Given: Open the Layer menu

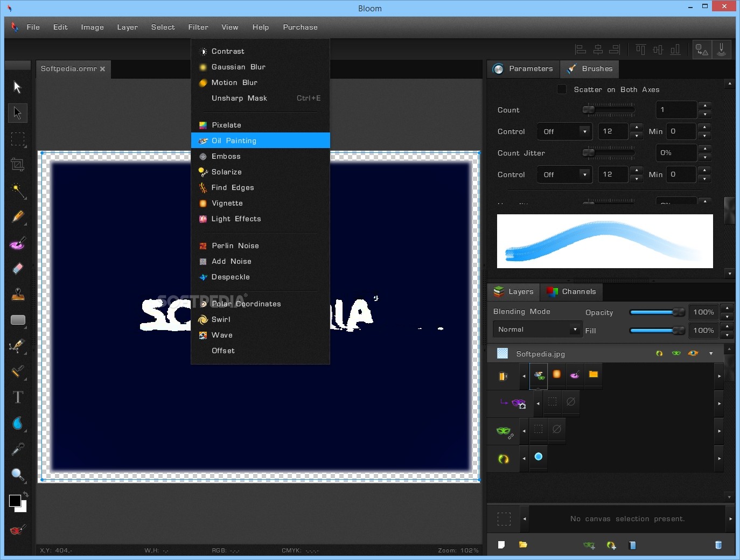Looking at the screenshot, I should (x=128, y=27).
